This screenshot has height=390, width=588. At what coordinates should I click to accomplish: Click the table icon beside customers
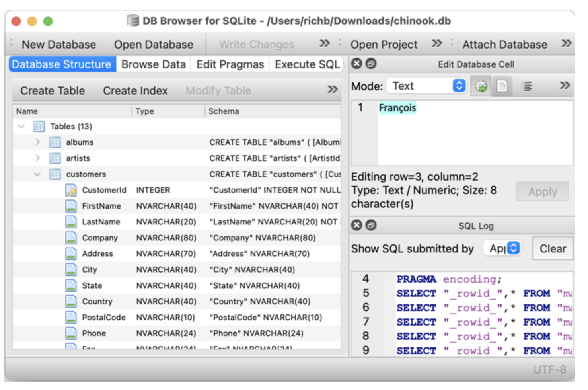pos(55,174)
